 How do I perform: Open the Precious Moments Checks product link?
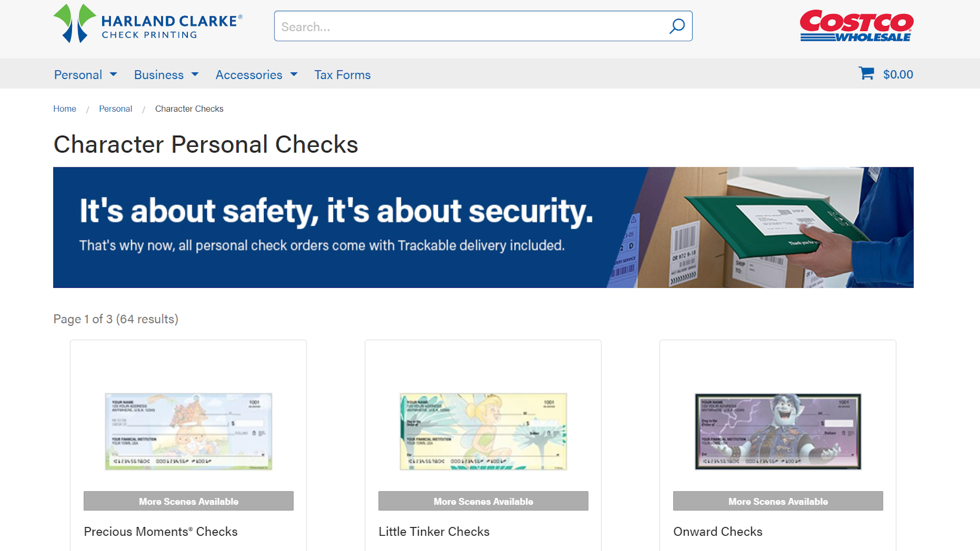click(x=160, y=531)
